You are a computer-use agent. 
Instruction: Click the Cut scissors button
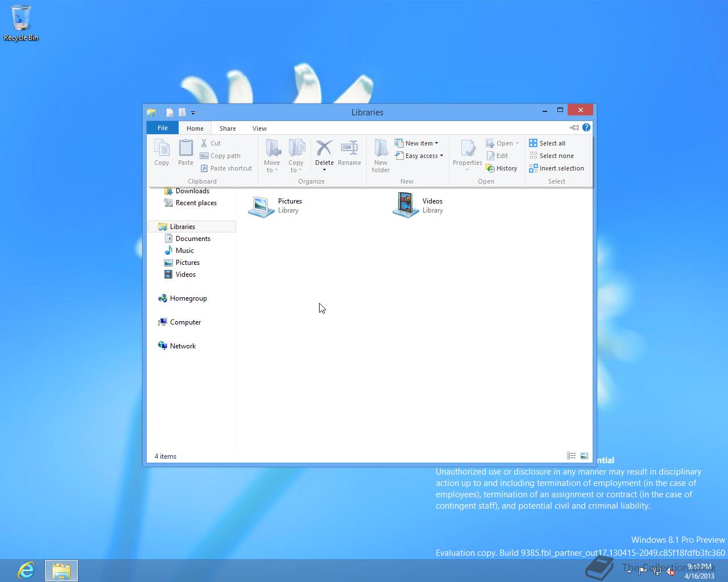[x=210, y=143]
